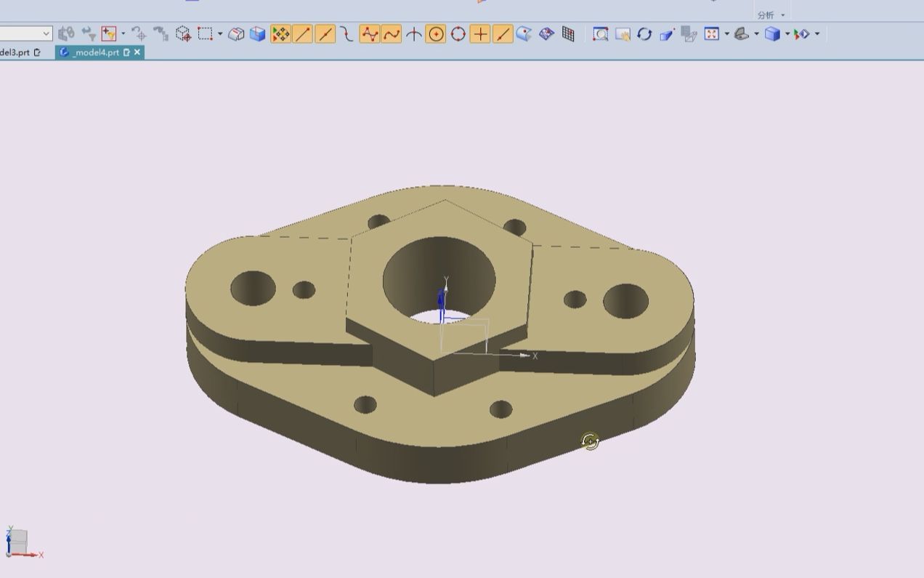Open the selection filter combo box
The width and height of the screenshot is (924, 578).
click(x=26, y=33)
